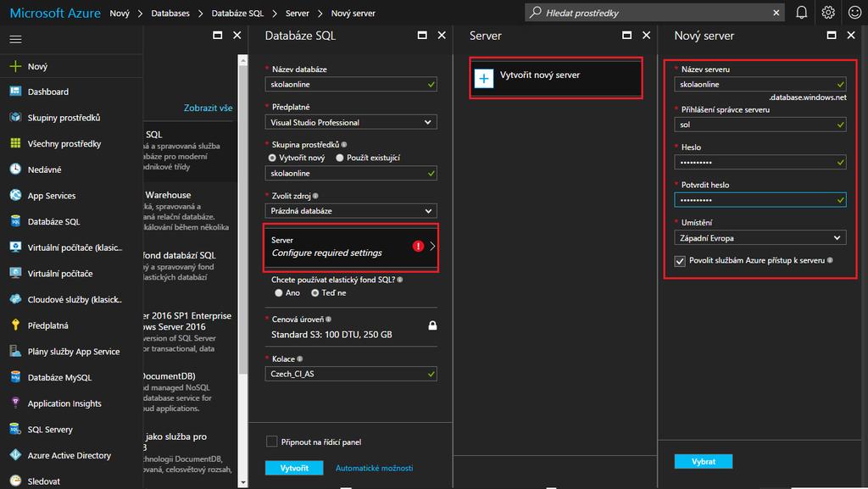The width and height of the screenshot is (868, 489).
Task: Open Skupiny prostředků cube icon
Action: (x=15, y=117)
